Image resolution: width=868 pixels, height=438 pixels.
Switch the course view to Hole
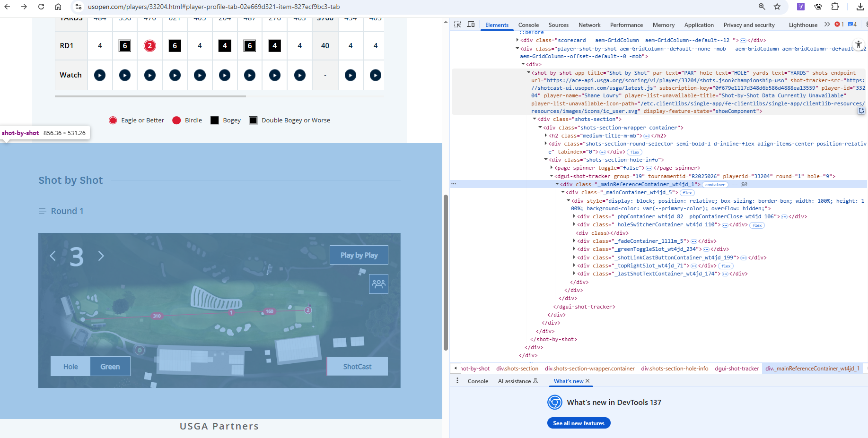pyautogui.click(x=70, y=367)
